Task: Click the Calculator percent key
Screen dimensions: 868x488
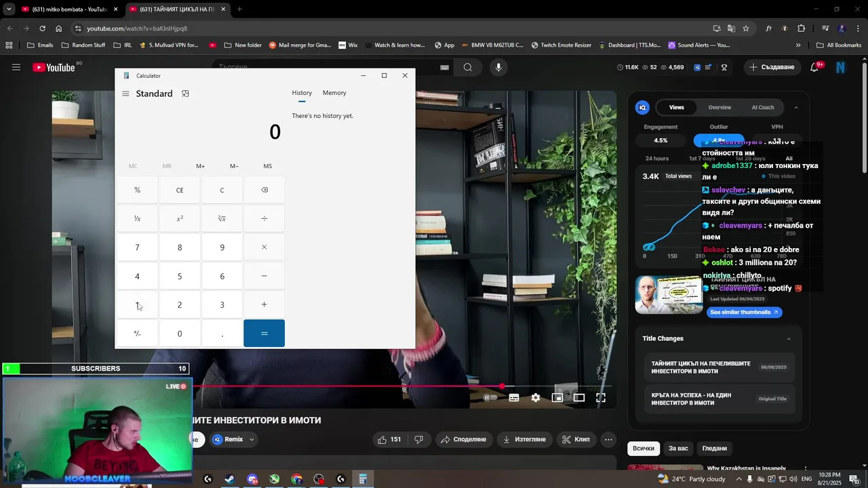Action: coord(137,190)
